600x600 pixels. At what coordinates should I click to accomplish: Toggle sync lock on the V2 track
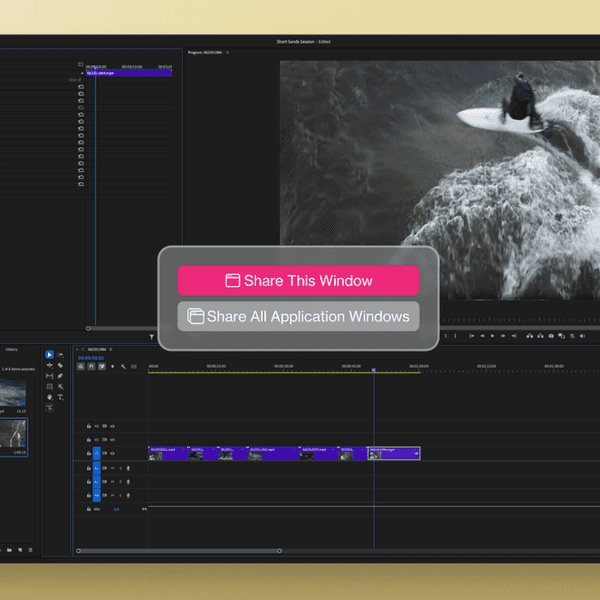[104, 440]
